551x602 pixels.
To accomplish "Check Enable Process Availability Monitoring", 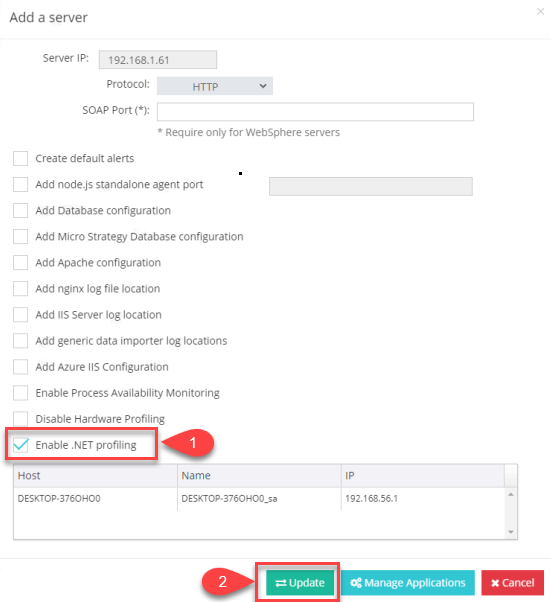I will [x=20, y=393].
